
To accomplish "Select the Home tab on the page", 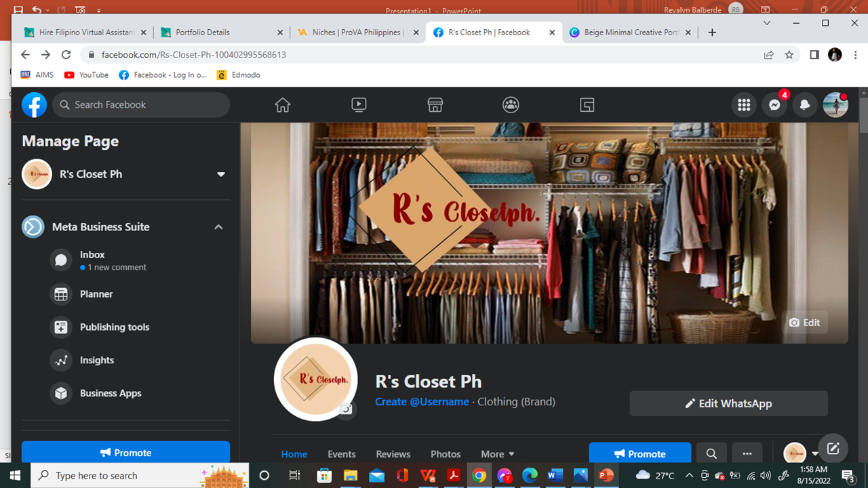I will (x=294, y=454).
